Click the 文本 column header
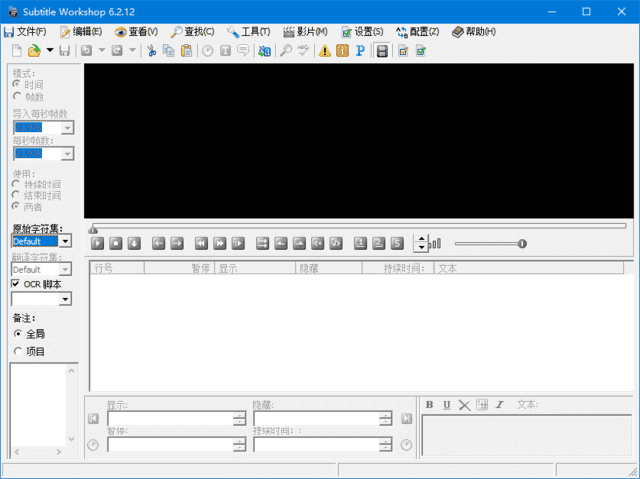Viewport: 640px width, 479px height. tap(529, 268)
